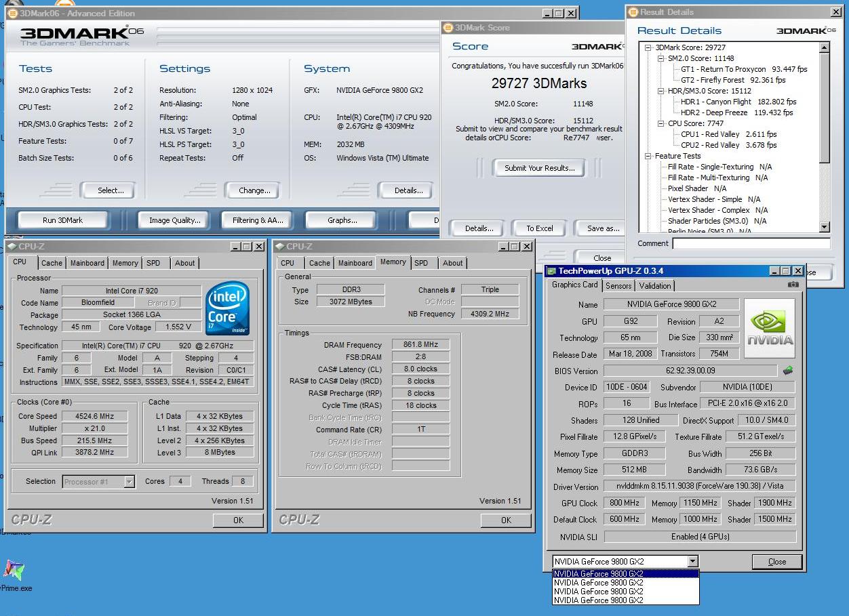Select CPU1 - Red Valley result row

pos(728,134)
